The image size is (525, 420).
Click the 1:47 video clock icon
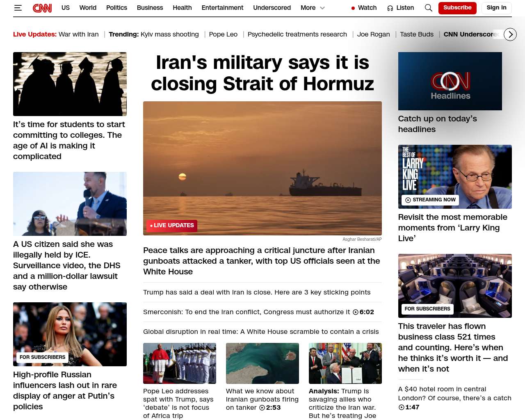tap(401, 407)
